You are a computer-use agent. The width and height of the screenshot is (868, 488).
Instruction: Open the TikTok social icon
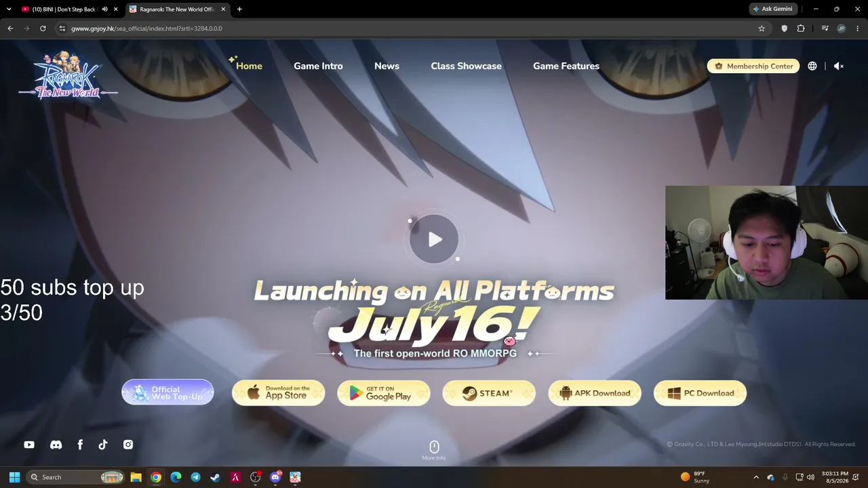pyautogui.click(x=103, y=445)
